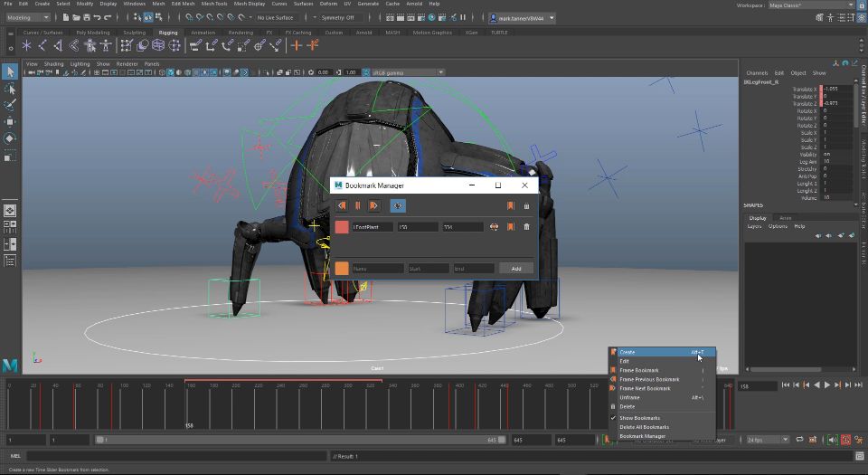Image resolution: width=868 pixels, height=475 pixels.
Task: Click the new bookmark Name input field
Action: pyautogui.click(x=376, y=269)
